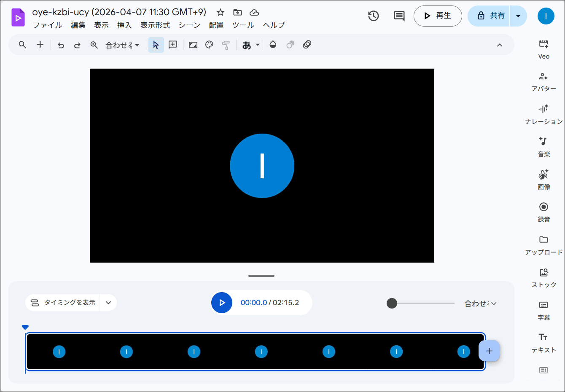This screenshot has height=392, width=565.
Task: Click the panel resize handle bar
Action: coord(261,276)
